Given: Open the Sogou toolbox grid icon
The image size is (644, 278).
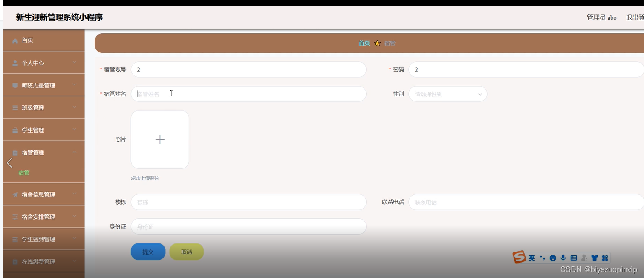Looking at the screenshot, I should point(605,258).
